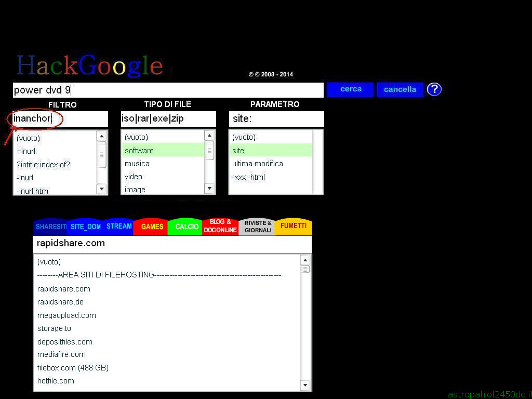Select mediafire.com in the sites list
Screen dimensions: 532x399
[x=61, y=354]
